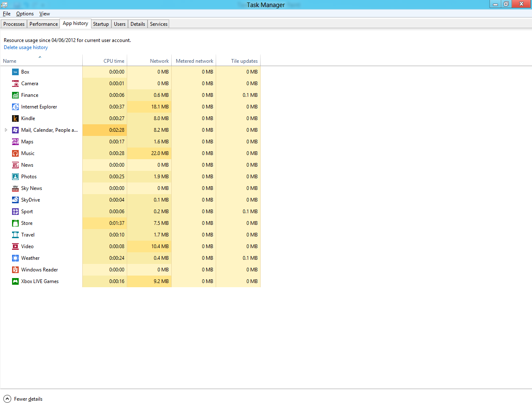Viewport: 532px width, 409px height.
Task: Sort by the Tile updates column
Action: click(238, 61)
